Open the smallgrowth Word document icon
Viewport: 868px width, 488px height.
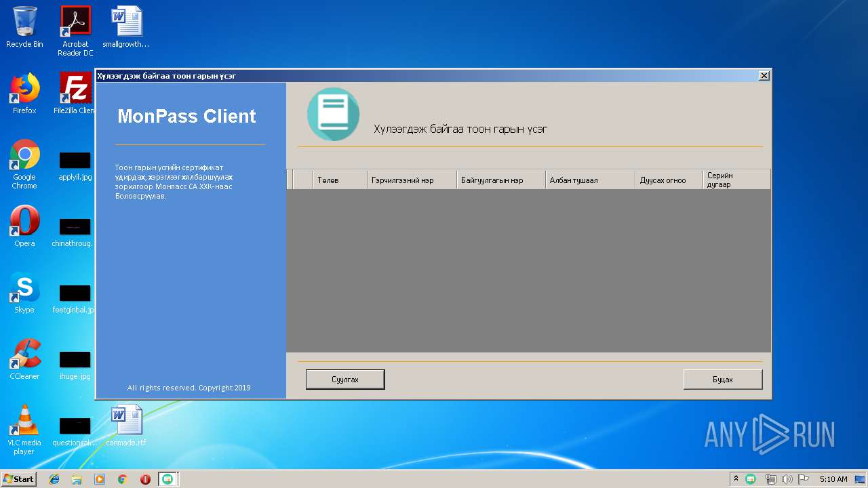coord(126,28)
